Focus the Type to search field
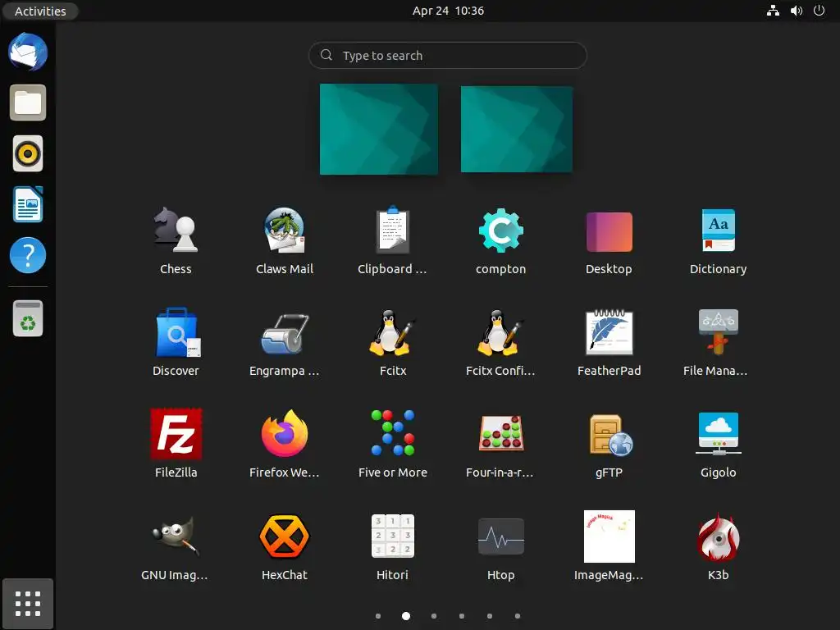840x630 pixels. click(448, 55)
